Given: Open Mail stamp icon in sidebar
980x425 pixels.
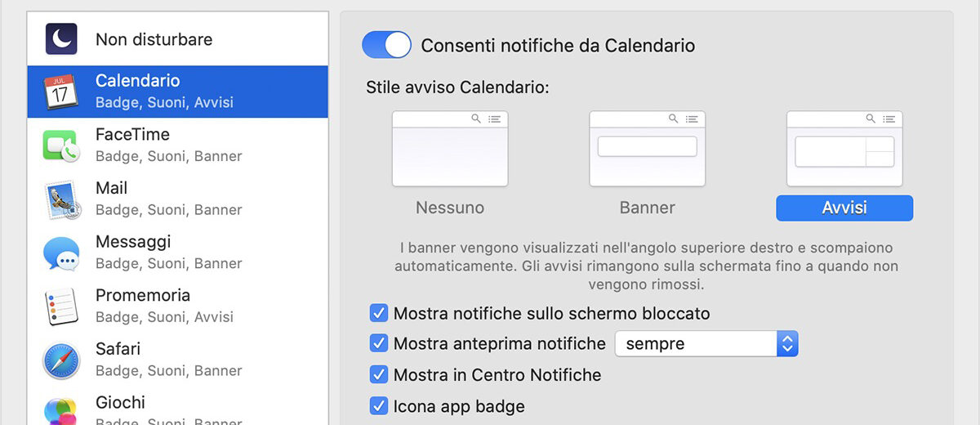Looking at the screenshot, I should tap(61, 199).
